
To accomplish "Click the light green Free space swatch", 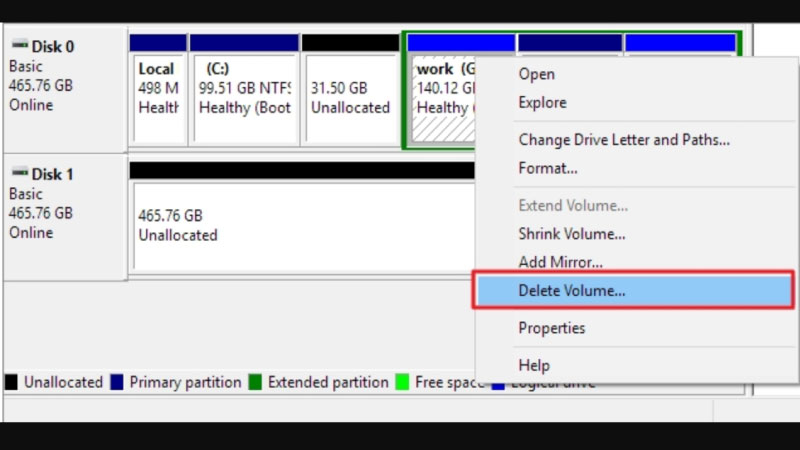I will (402, 382).
